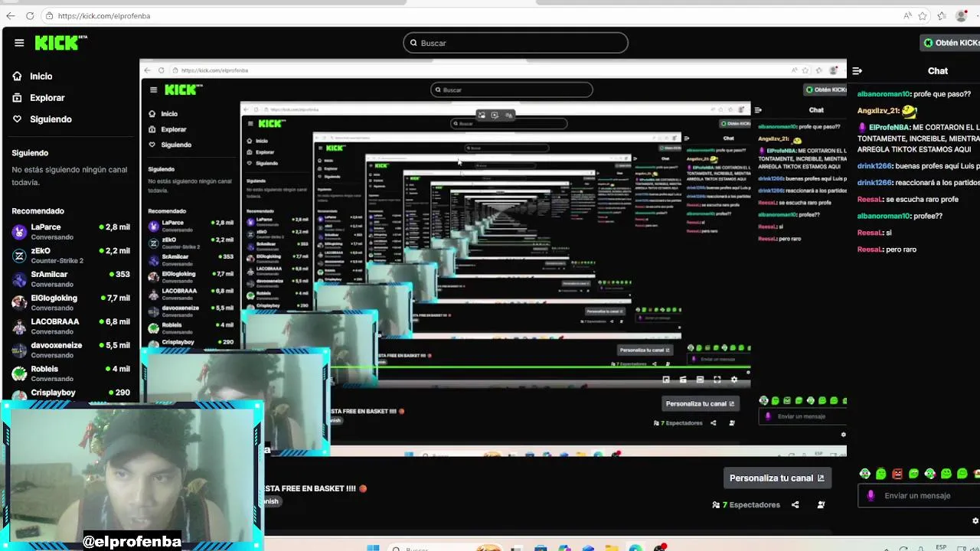Pick the red angry emote in chat row
The width and height of the screenshot is (980, 551).
(897, 474)
